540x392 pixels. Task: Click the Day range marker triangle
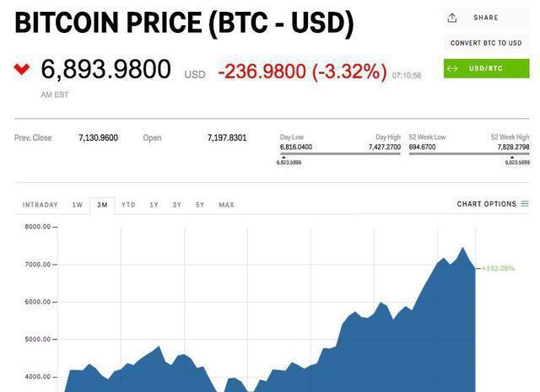pos(283,158)
